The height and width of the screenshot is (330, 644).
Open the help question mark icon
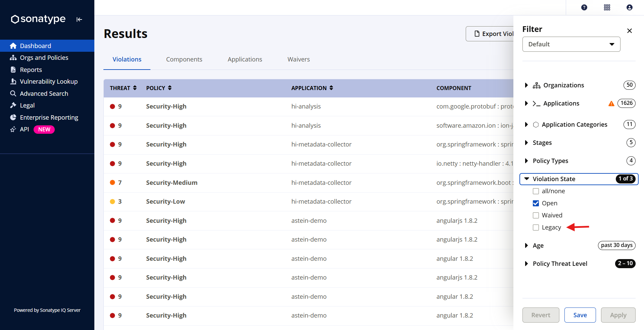pyautogui.click(x=584, y=7)
